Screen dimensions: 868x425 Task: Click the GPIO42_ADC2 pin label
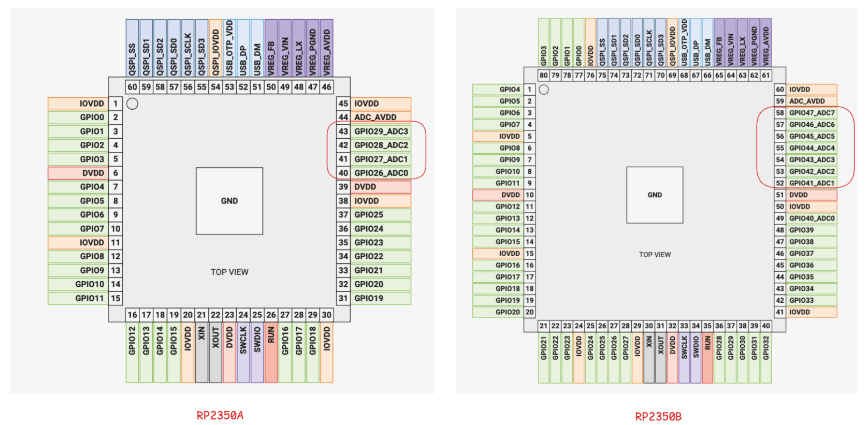click(x=812, y=171)
